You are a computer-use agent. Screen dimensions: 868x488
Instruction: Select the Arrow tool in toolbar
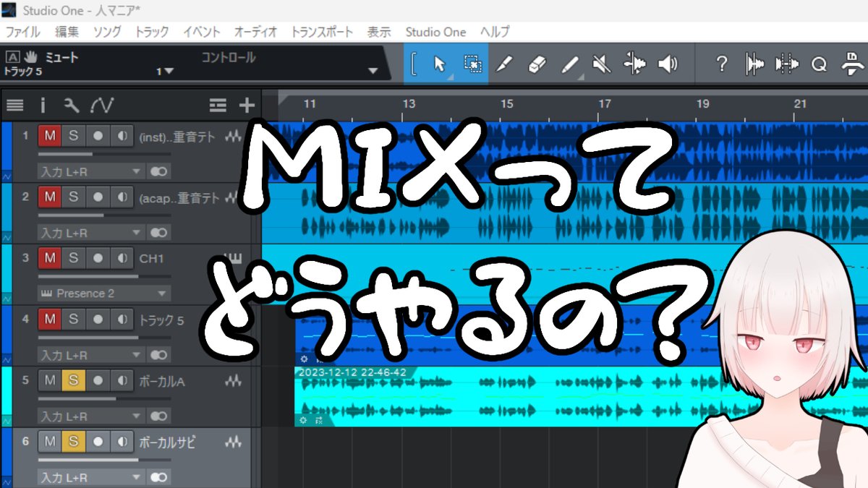tap(440, 64)
